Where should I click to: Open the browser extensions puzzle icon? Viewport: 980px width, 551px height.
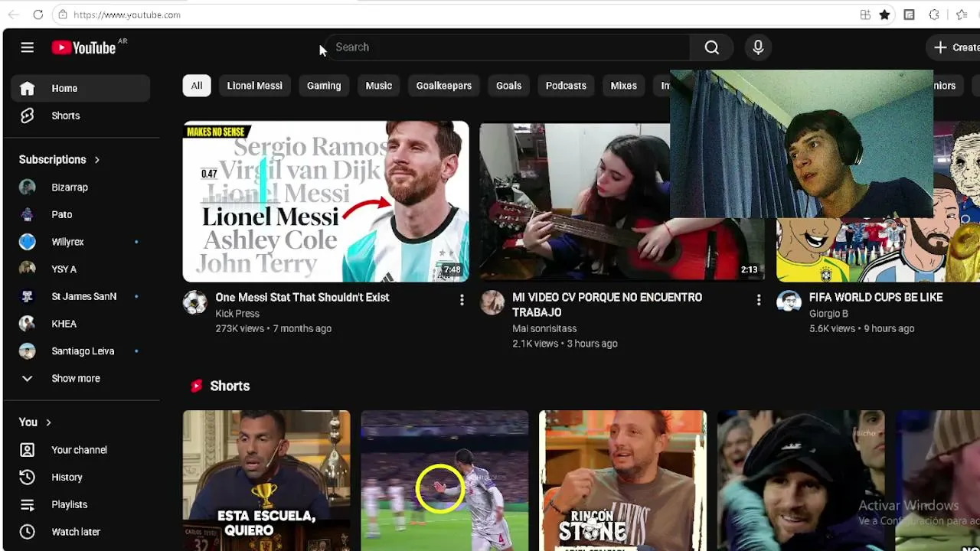pos(934,15)
